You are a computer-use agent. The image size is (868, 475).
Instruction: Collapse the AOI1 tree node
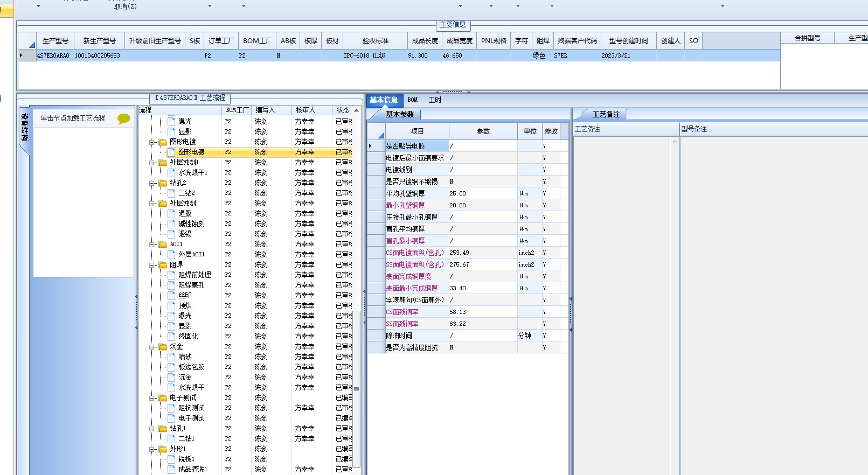(x=152, y=245)
